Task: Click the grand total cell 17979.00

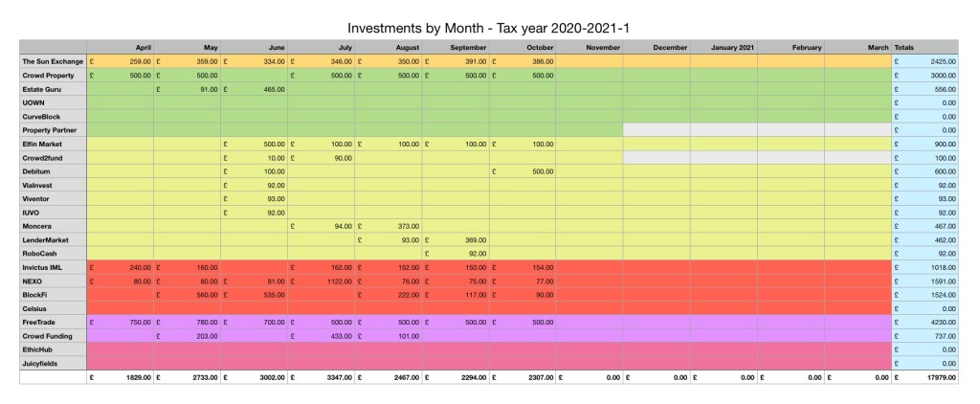Action: (924, 380)
